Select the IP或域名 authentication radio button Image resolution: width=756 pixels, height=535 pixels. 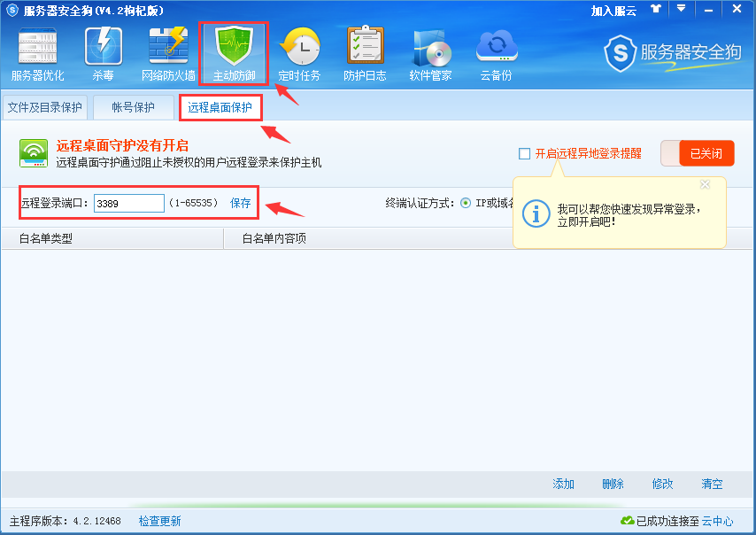466,203
